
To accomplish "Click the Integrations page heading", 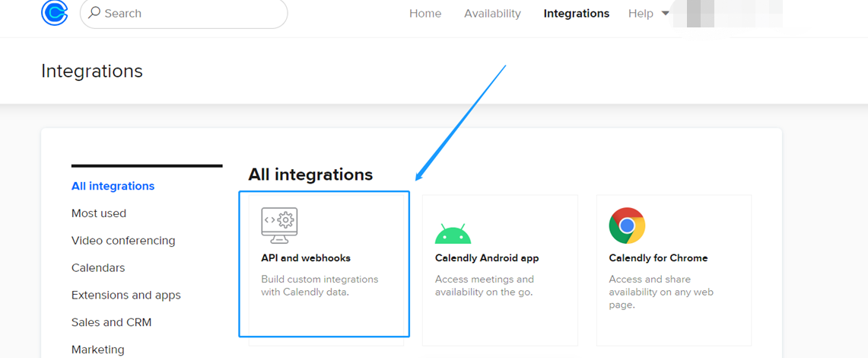I will [92, 72].
